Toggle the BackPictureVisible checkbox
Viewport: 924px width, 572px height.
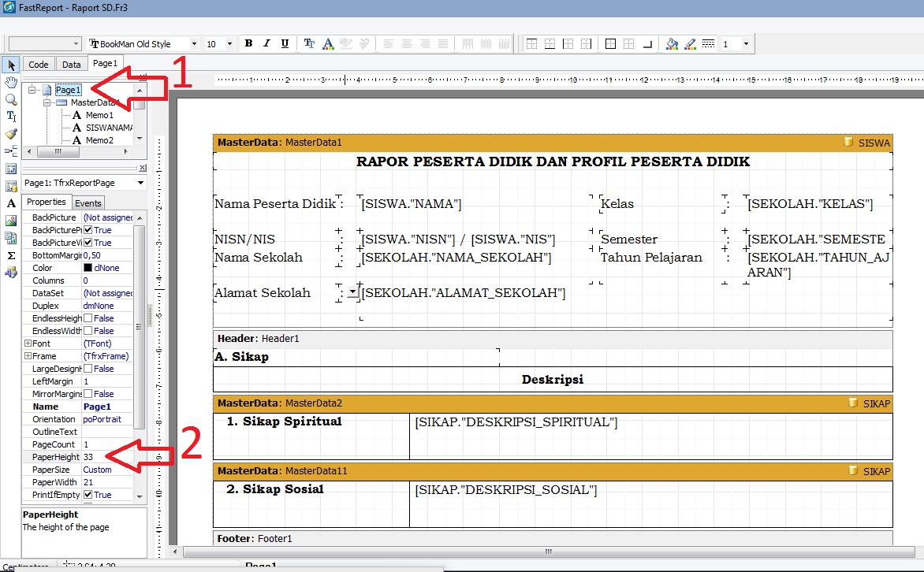pos(88,243)
